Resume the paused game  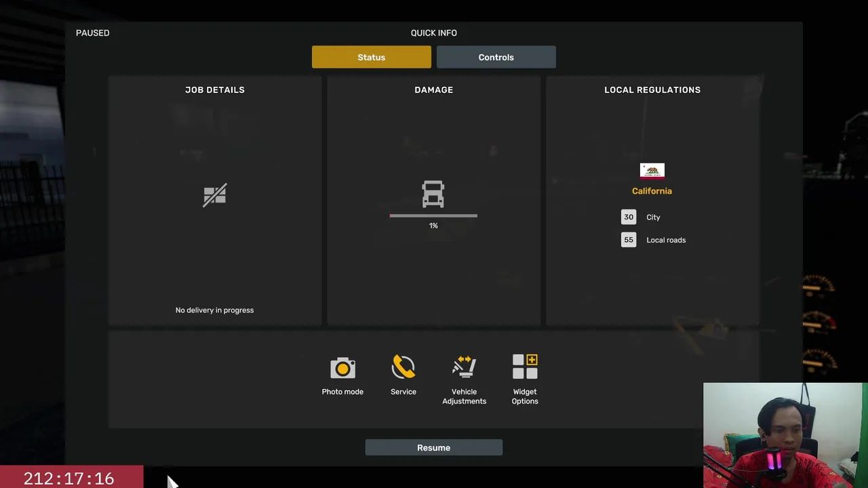[434, 447]
